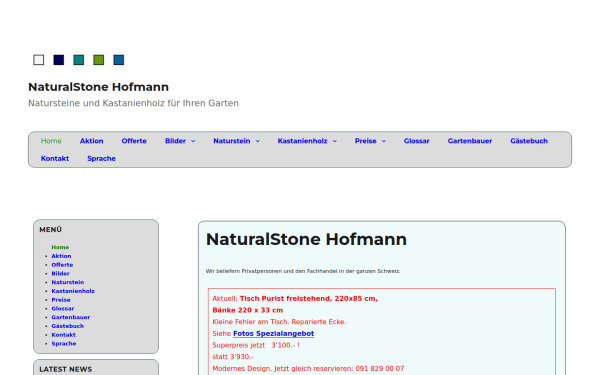Go to Preise in sidebar Menü
Image resolution: width=600 pixels, height=375 pixels.
click(61, 300)
